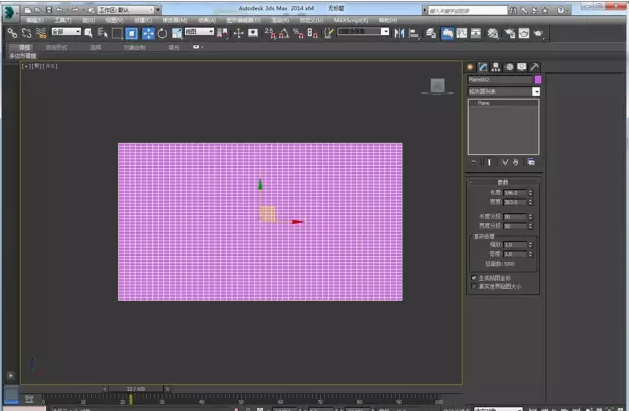Expand the 修改器列表 modifier list dropdown

click(536, 91)
